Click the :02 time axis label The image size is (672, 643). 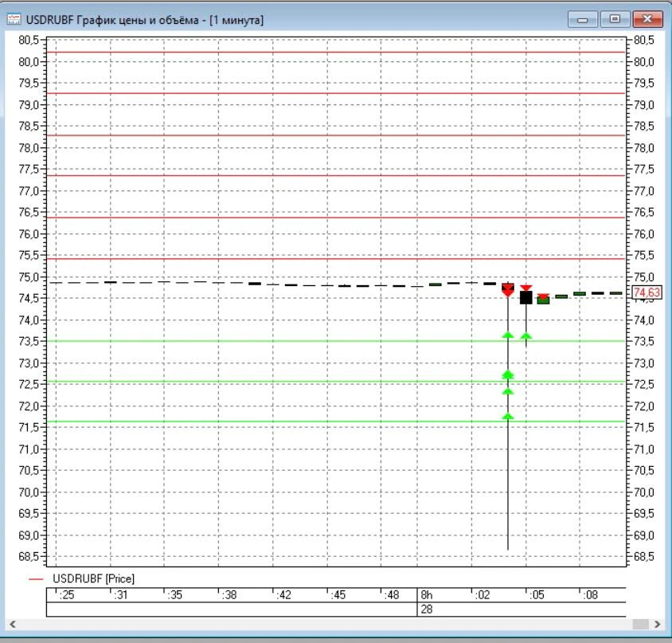point(483,595)
